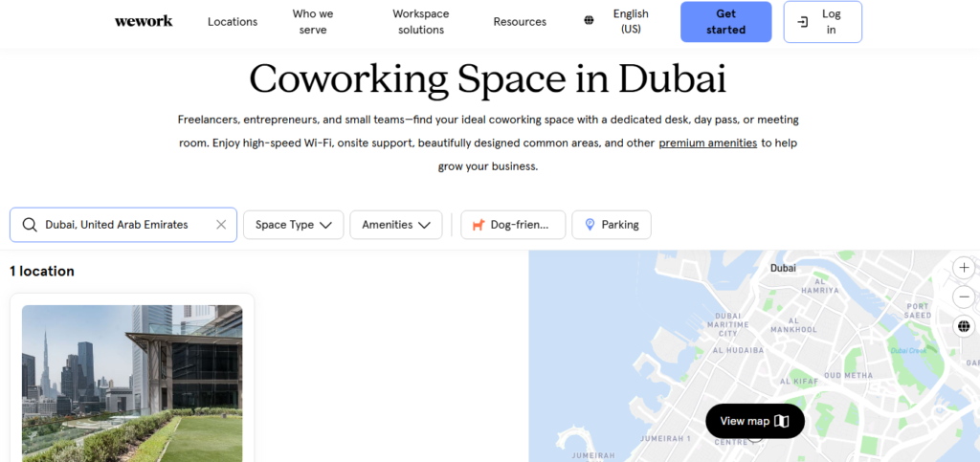
Task: Click the Log in button
Action: coord(823,22)
